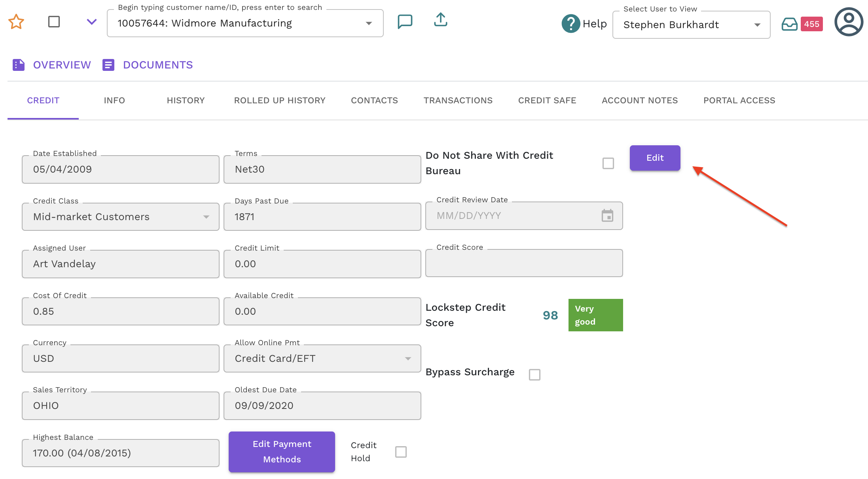Open the Account Notes tab
The height and width of the screenshot is (479, 868).
(639, 101)
